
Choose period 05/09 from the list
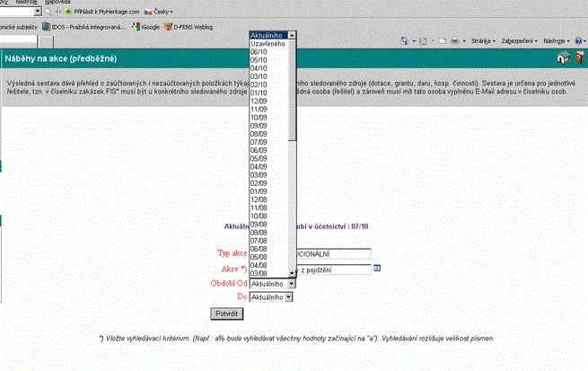coord(269,159)
